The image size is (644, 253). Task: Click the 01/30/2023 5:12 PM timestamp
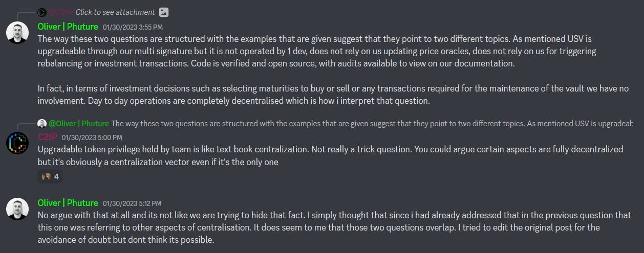[132, 204]
